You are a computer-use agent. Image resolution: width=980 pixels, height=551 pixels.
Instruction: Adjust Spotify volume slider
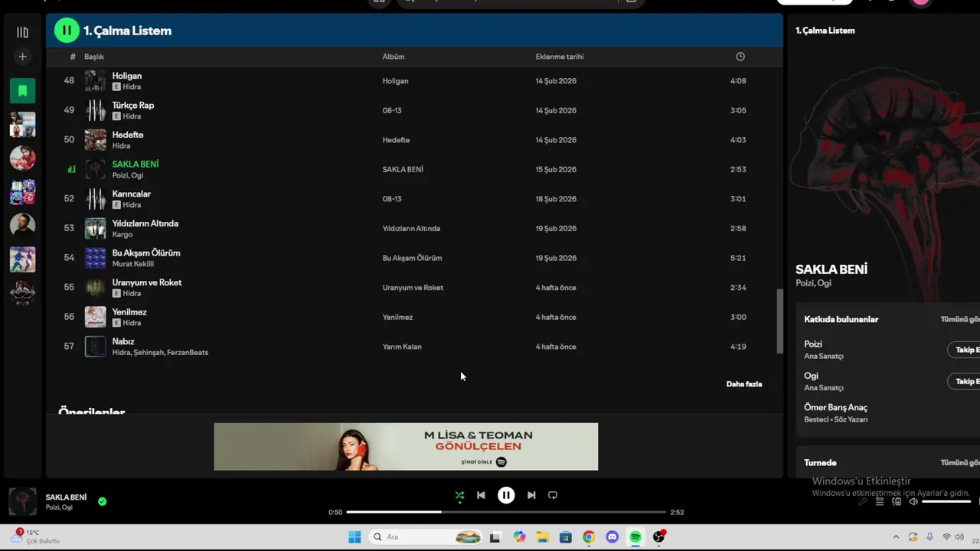[946, 502]
